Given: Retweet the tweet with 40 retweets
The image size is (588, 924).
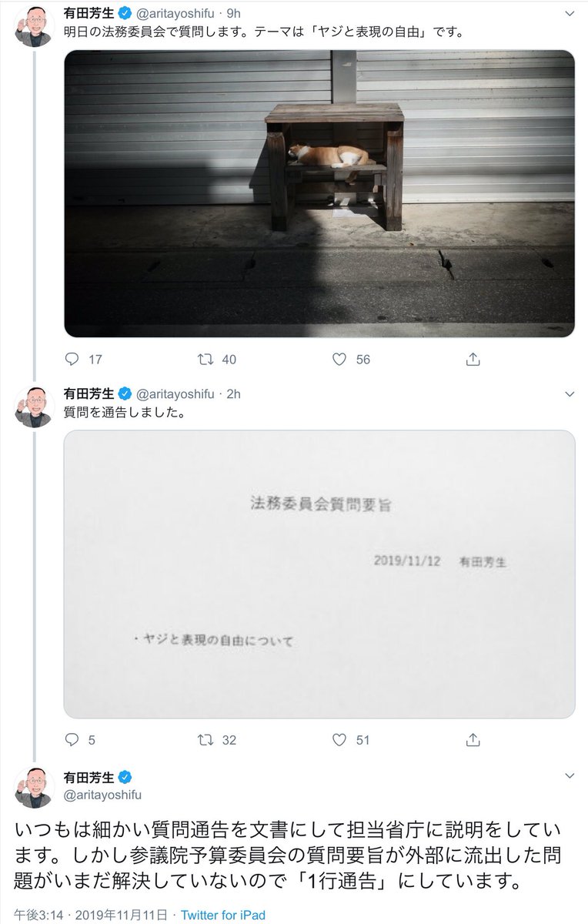Looking at the screenshot, I should [205, 359].
